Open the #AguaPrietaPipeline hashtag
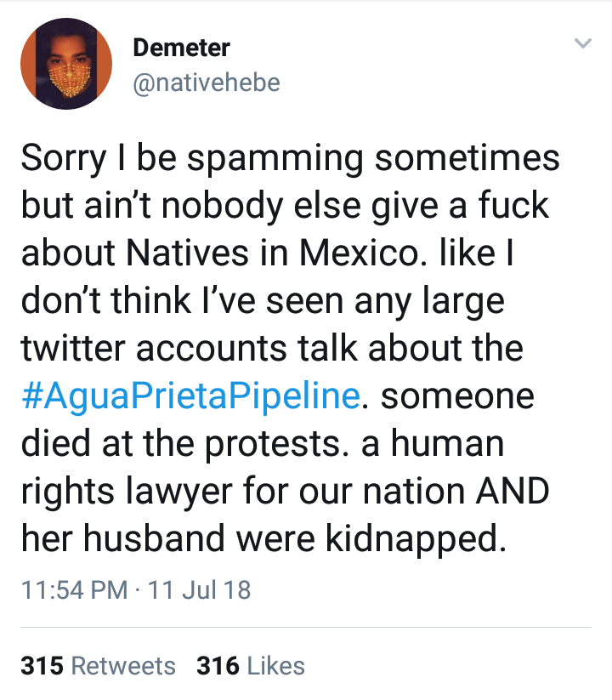The width and height of the screenshot is (612, 700). point(189,396)
